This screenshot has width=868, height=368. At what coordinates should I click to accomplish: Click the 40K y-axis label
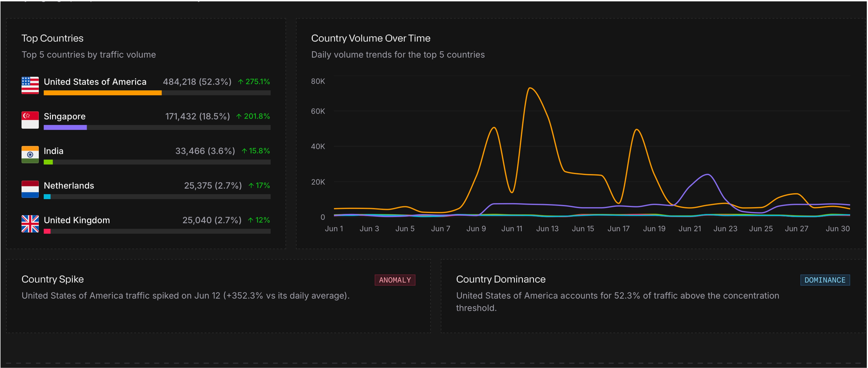pyautogui.click(x=318, y=146)
